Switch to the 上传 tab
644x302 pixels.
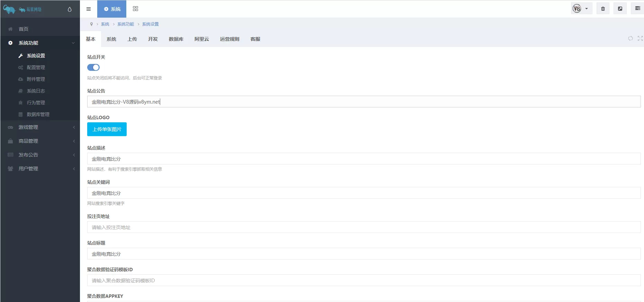pyautogui.click(x=132, y=39)
